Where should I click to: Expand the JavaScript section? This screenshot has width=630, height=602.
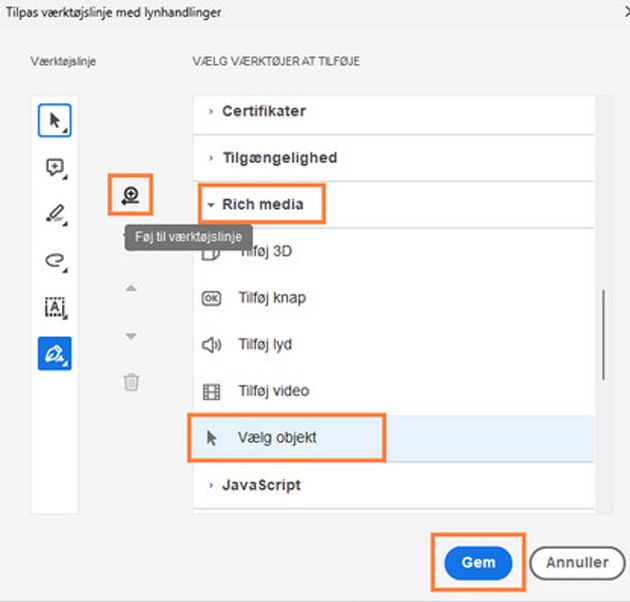[261, 486]
